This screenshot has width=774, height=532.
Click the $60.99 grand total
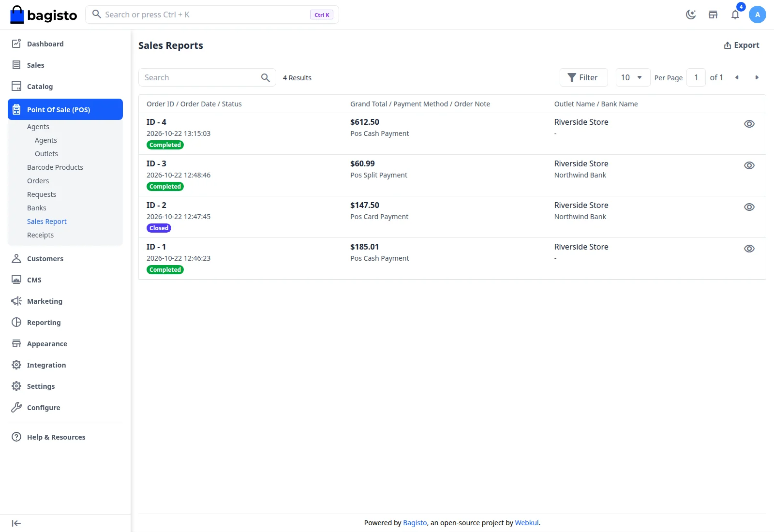[x=362, y=163]
